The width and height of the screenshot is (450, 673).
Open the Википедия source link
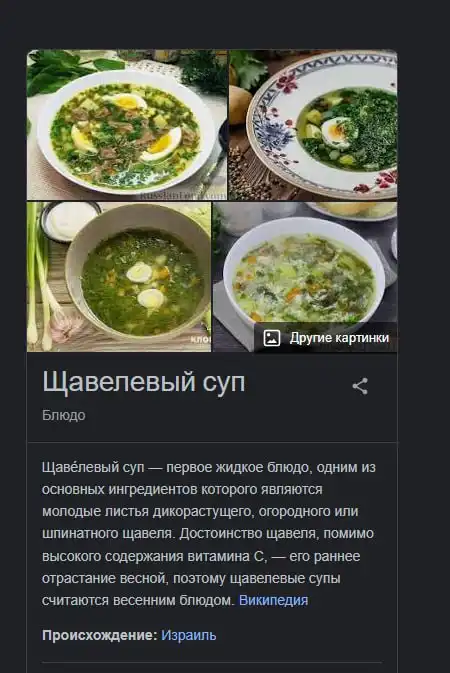pos(274,600)
